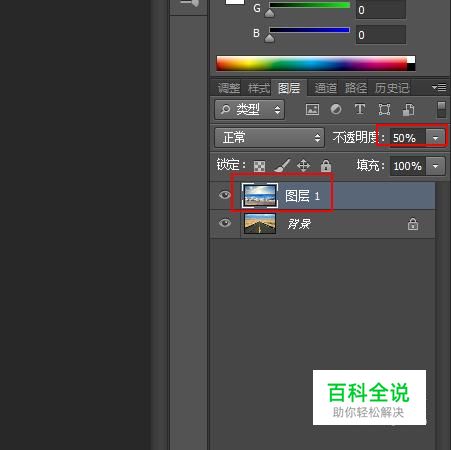
Task: Toggle the layer filtering switch
Action: pos(441,110)
